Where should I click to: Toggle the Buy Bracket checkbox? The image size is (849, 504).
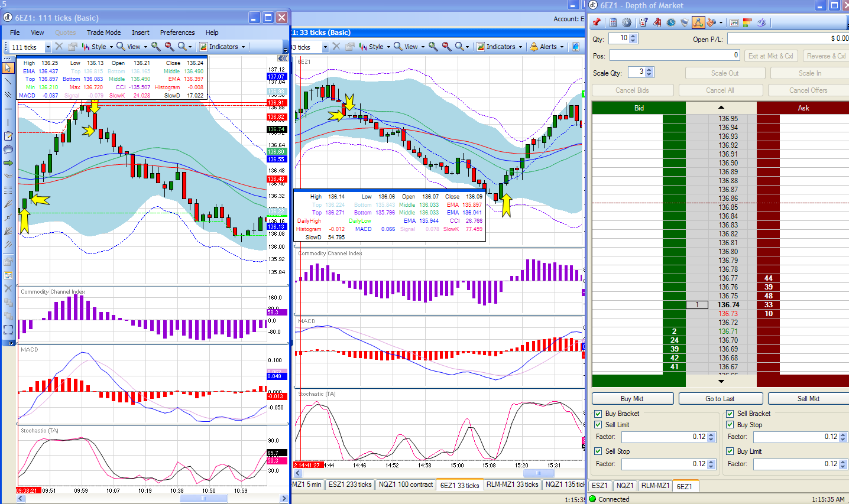pyautogui.click(x=598, y=414)
